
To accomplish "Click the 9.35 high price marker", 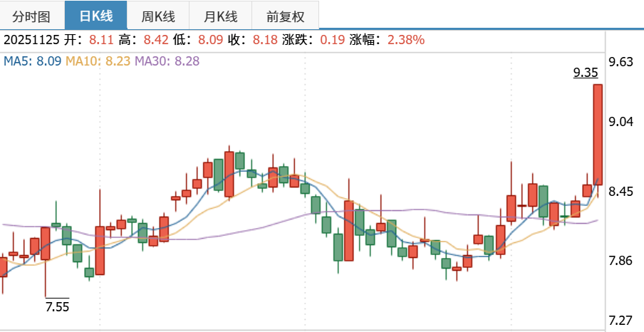I will pyautogui.click(x=585, y=73).
